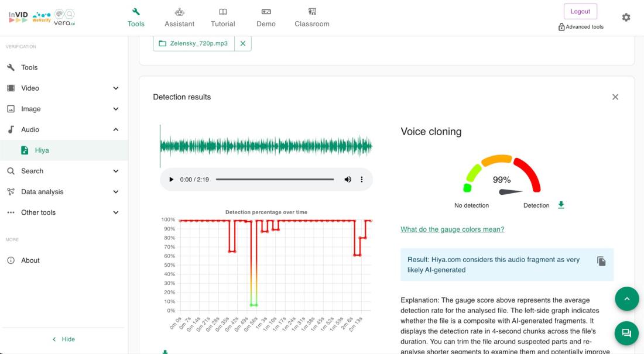Open 'What do the gauge colors mean?' link

(x=452, y=229)
